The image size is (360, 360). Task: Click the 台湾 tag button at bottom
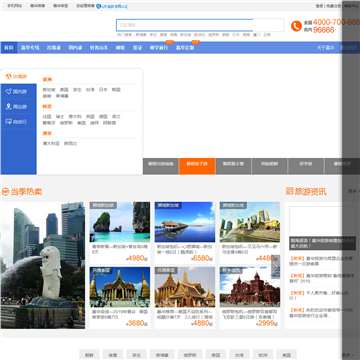tap(239, 355)
